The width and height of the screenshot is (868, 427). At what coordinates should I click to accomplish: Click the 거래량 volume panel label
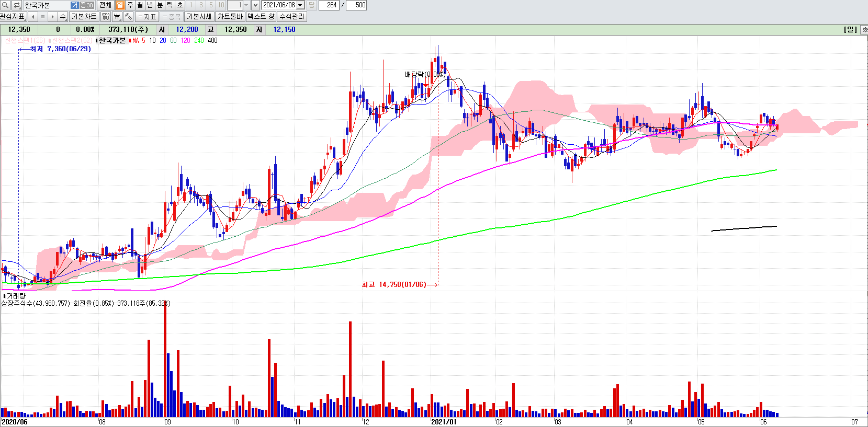pos(16,296)
